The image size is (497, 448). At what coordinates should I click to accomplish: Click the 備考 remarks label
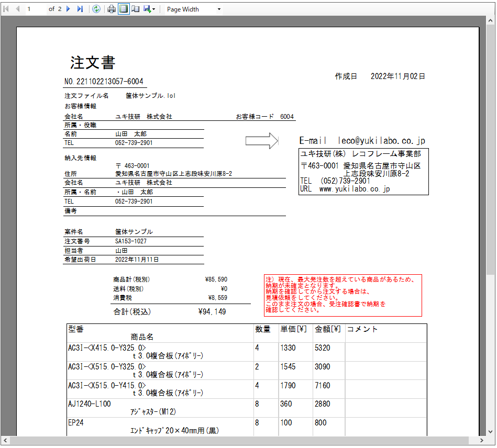70,211
